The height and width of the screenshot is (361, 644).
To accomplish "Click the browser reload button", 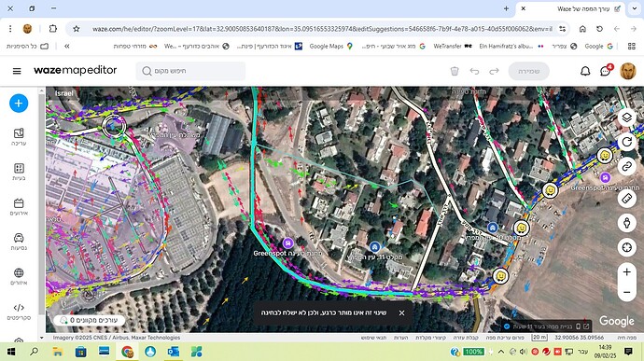I will click(599, 29).
